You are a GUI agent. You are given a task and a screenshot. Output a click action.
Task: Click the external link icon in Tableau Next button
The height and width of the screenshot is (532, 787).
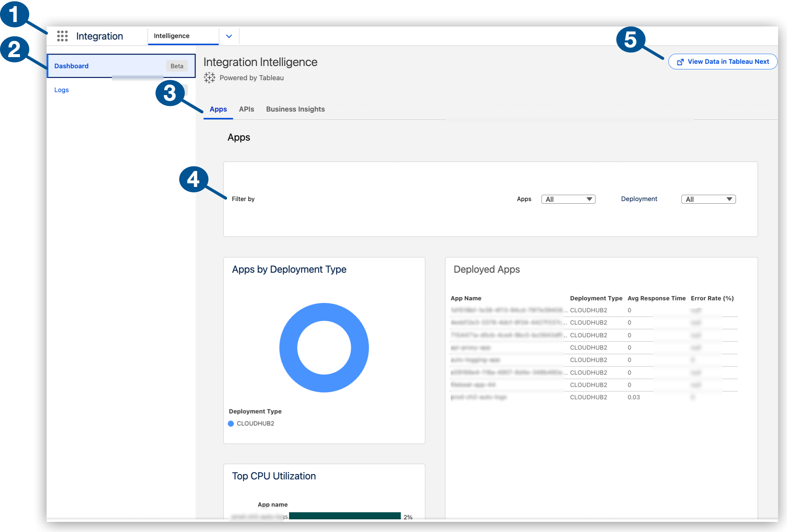pos(680,62)
